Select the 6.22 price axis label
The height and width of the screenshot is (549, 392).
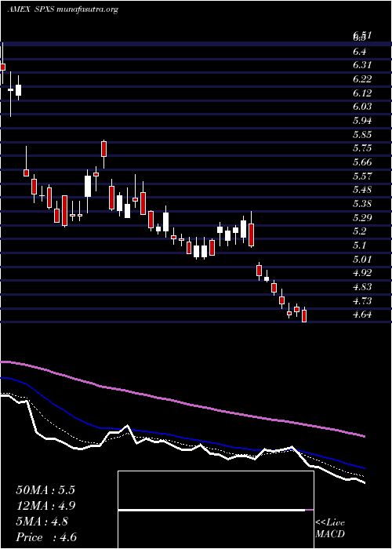pos(362,79)
